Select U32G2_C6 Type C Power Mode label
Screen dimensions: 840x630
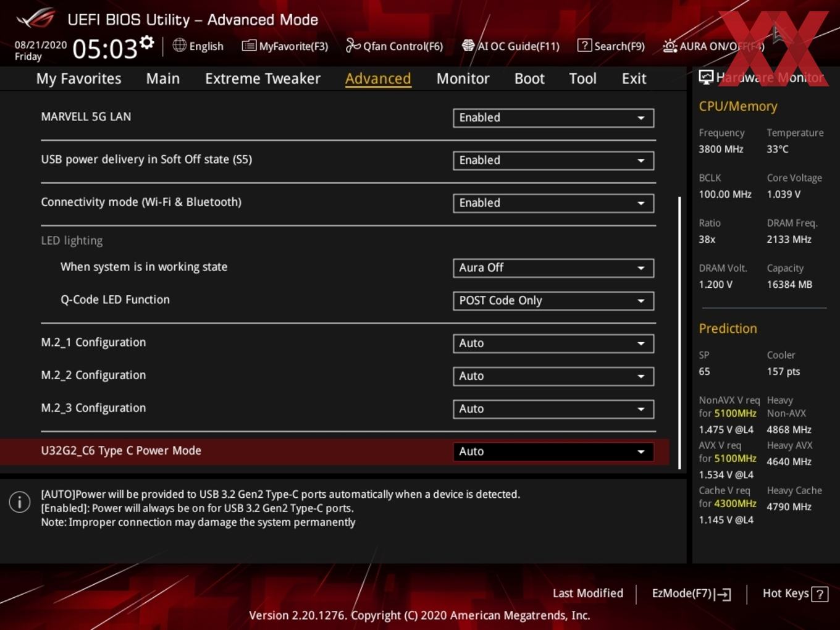pyautogui.click(x=121, y=450)
